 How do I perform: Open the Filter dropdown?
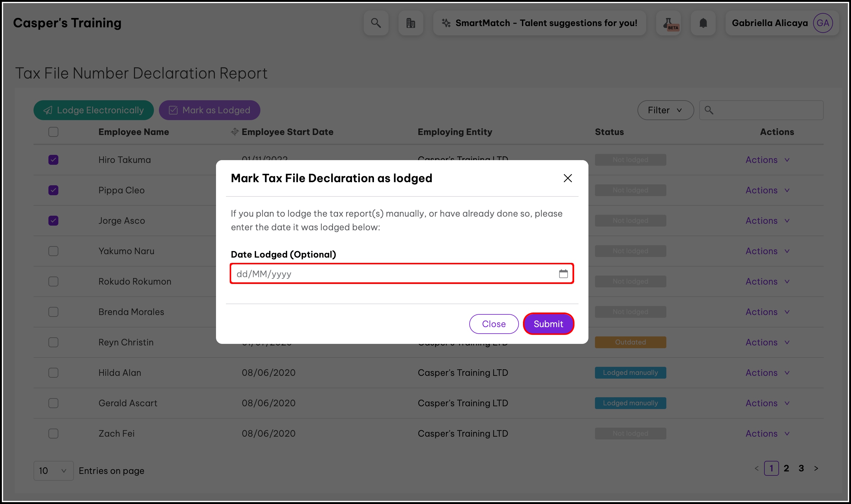coord(665,110)
